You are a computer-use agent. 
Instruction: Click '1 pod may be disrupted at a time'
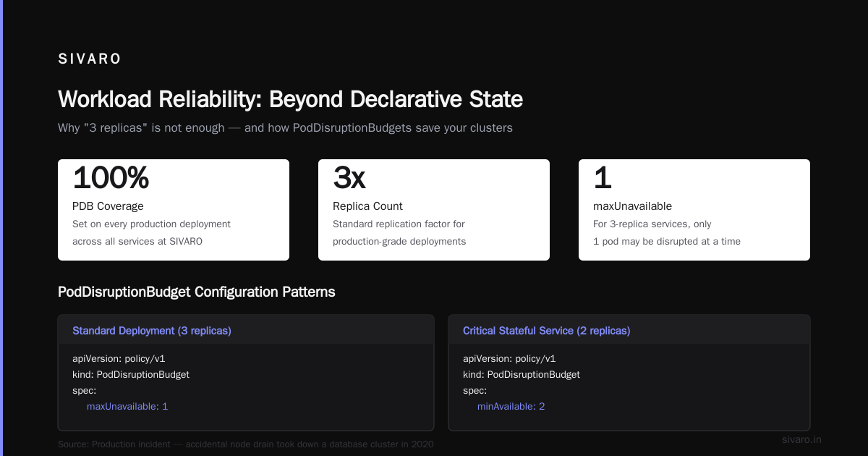click(667, 241)
